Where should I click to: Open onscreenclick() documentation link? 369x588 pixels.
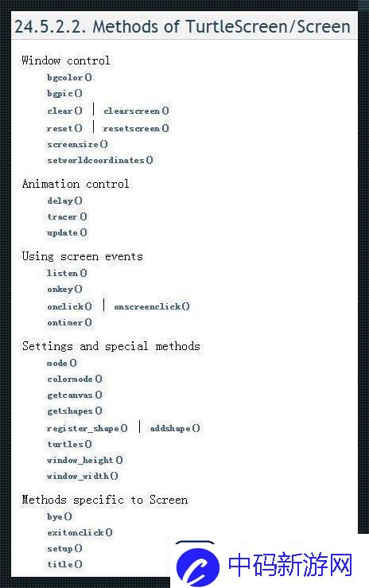(152, 307)
